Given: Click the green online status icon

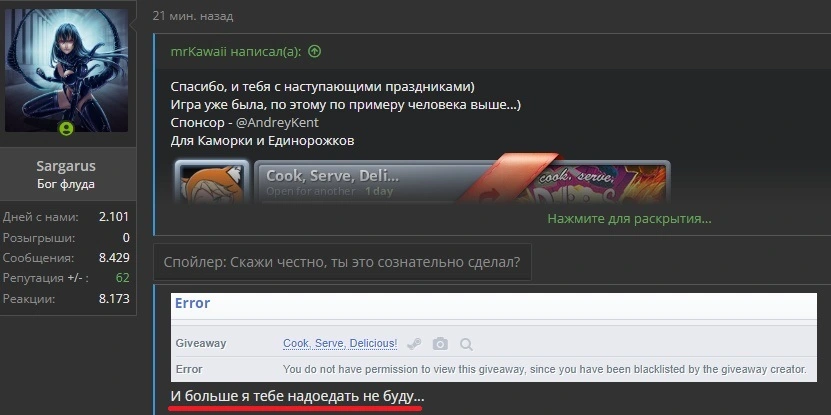Looking at the screenshot, I should click(x=66, y=128).
